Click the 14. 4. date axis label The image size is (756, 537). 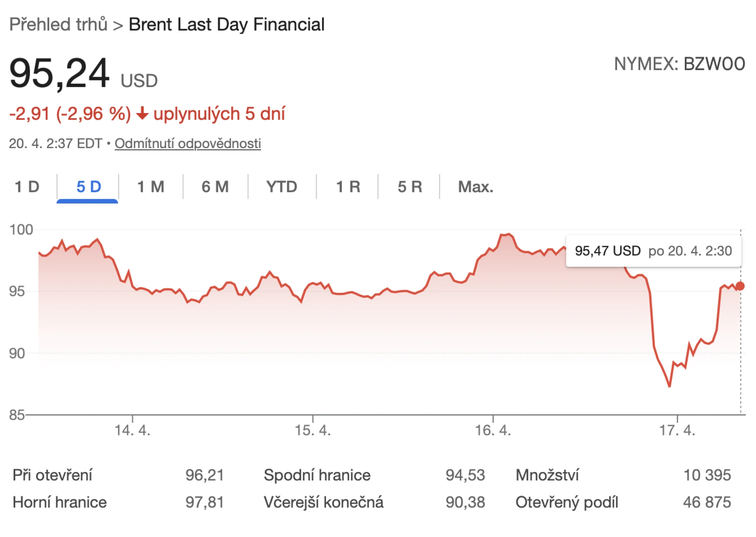coord(133,430)
